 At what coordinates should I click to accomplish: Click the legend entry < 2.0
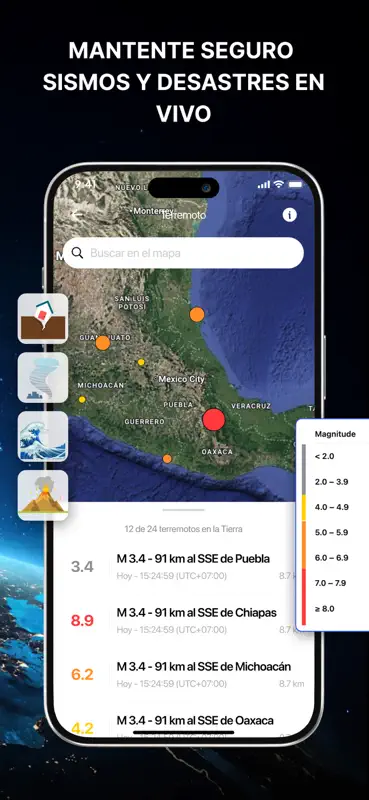(325, 456)
